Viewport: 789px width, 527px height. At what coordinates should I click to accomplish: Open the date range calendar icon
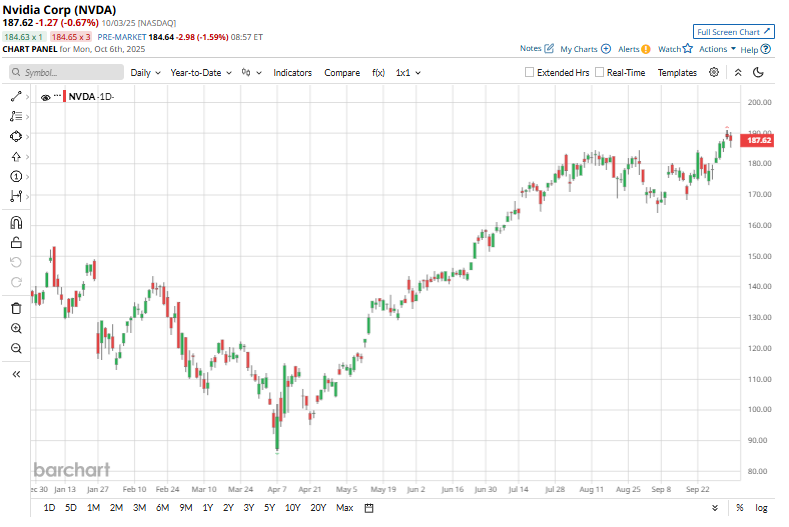coord(369,508)
